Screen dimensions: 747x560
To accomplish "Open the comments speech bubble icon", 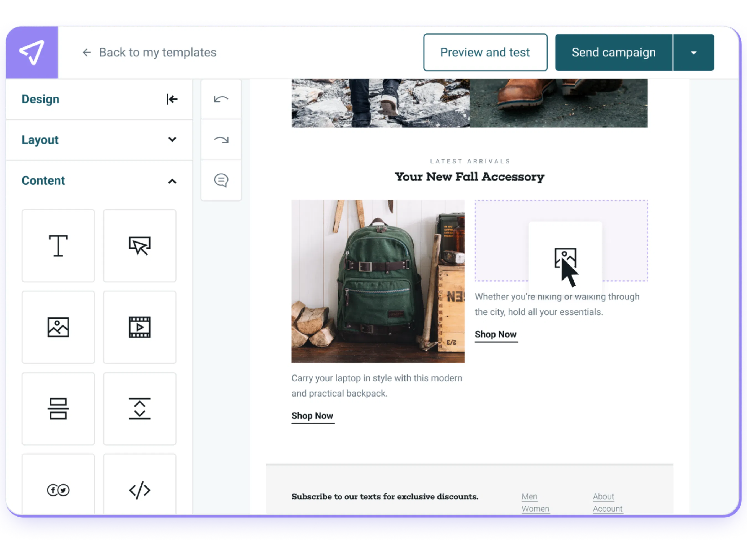I will [x=221, y=181].
